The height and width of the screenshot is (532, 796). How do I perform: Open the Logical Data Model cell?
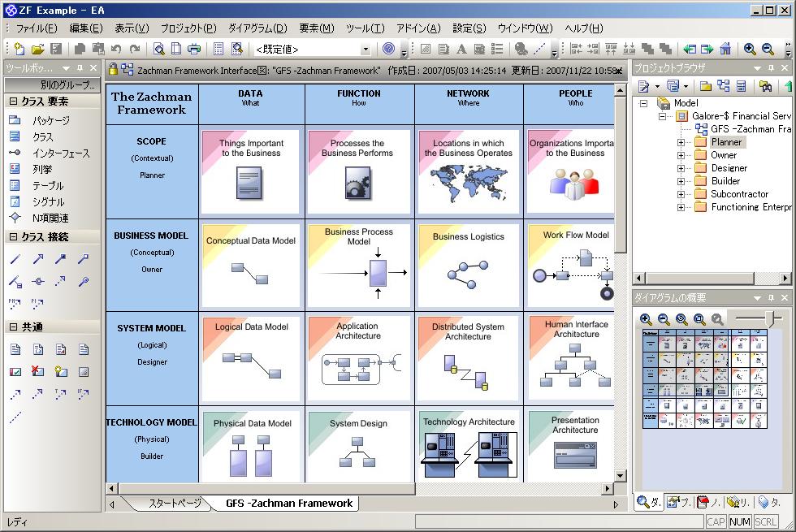pyautogui.click(x=251, y=358)
